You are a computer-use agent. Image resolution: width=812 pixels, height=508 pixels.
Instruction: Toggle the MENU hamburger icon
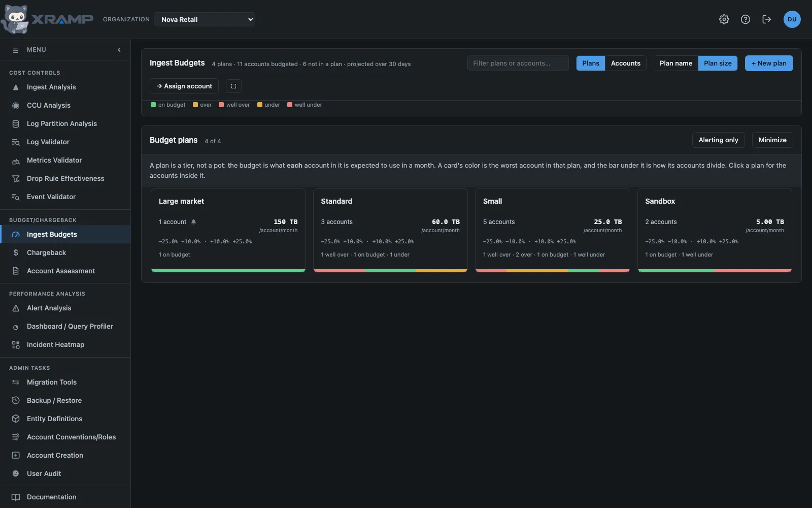[x=16, y=50]
